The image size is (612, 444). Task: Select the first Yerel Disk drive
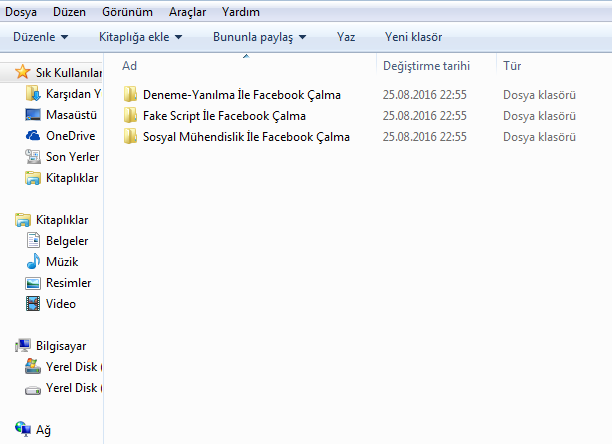click(x=63, y=366)
